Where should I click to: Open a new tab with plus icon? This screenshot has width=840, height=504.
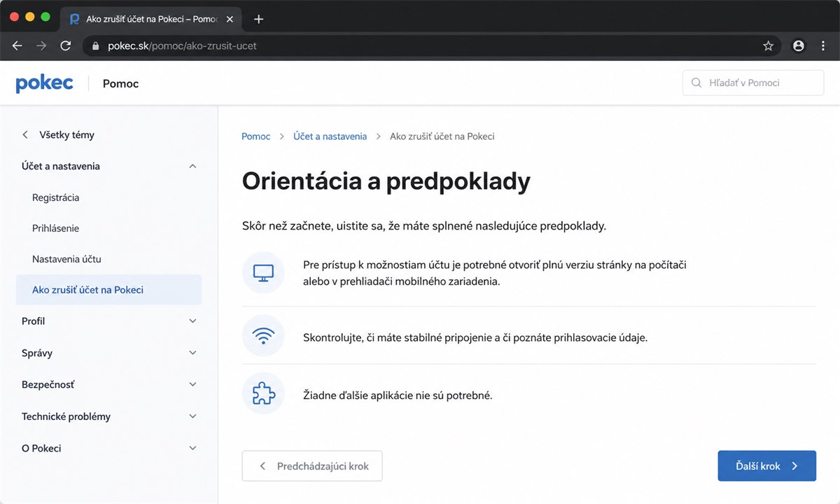pos(259,19)
